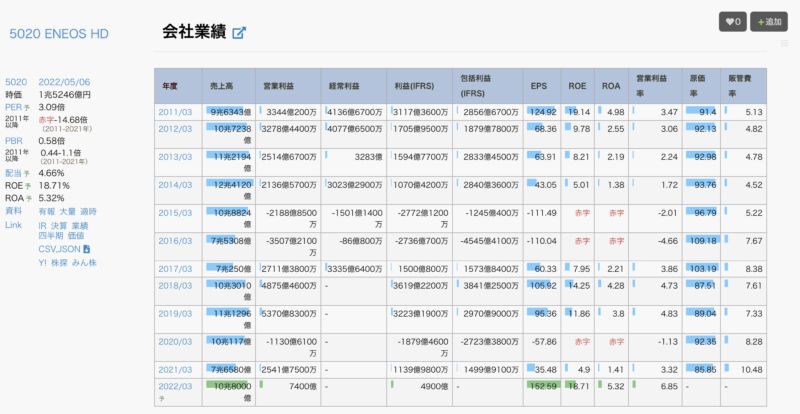Click the ROA column header

611,86
